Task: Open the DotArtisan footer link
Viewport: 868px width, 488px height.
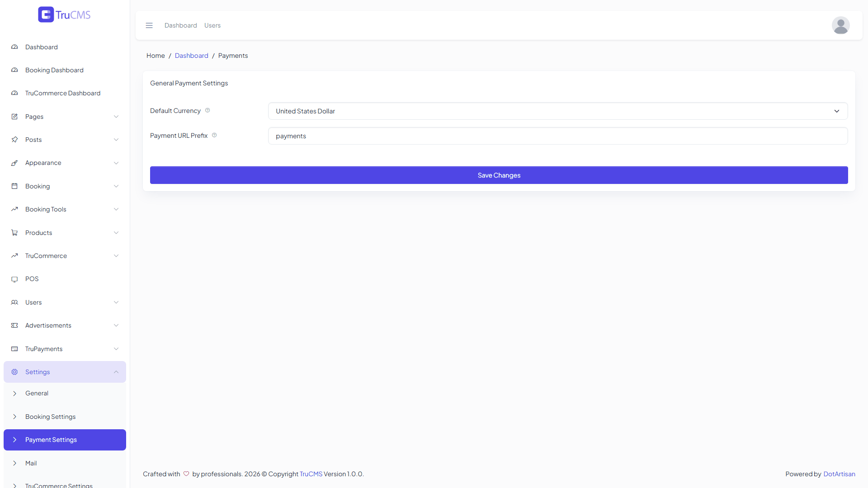Action: [839, 474]
